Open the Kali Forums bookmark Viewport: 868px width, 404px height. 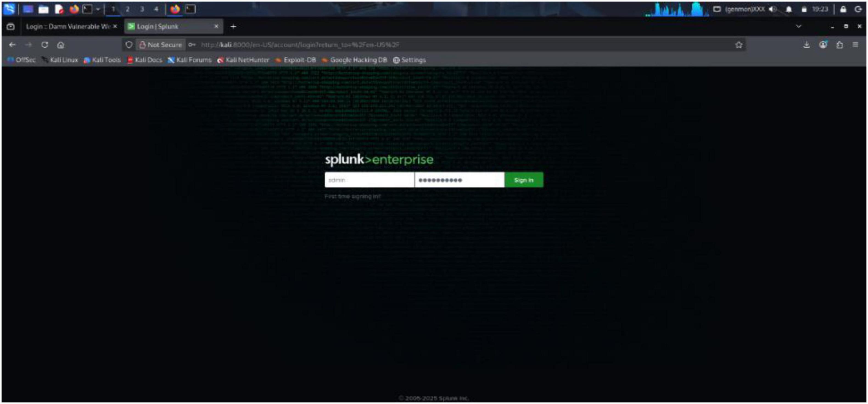pyautogui.click(x=190, y=60)
